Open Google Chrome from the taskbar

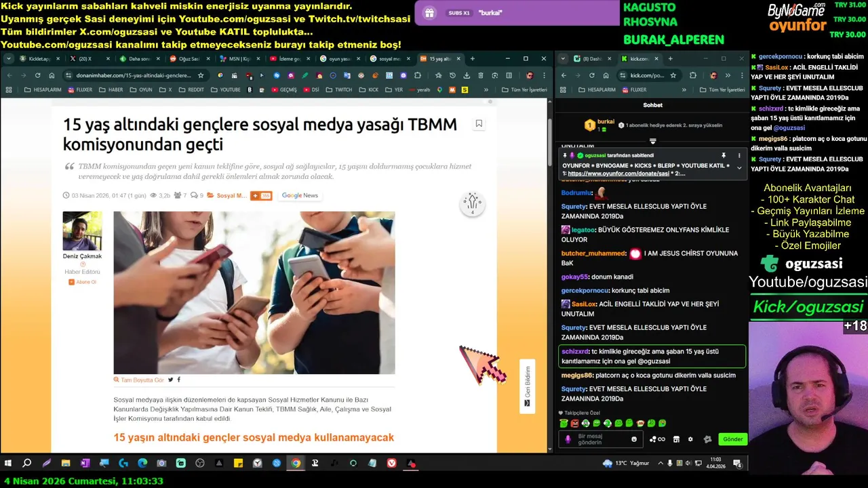(x=296, y=464)
